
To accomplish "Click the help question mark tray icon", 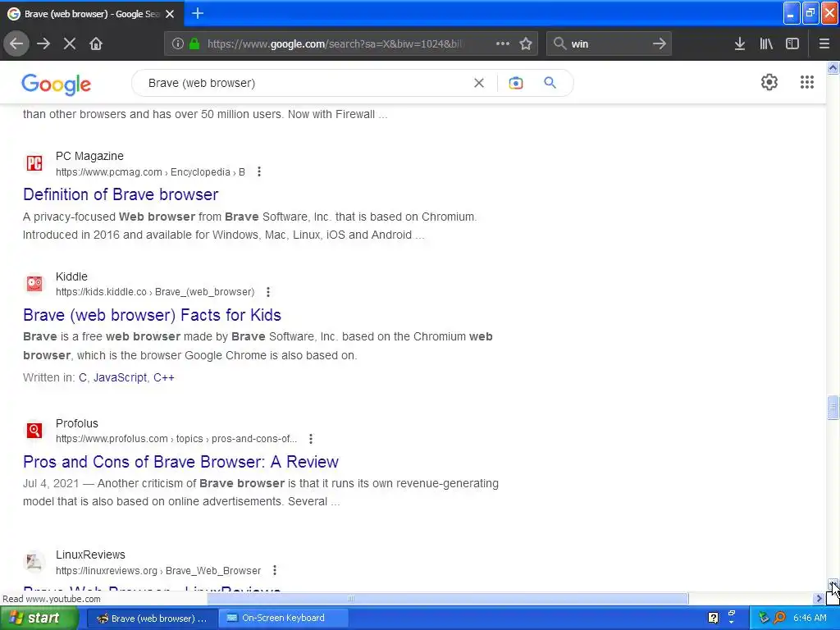I will click(x=713, y=619).
